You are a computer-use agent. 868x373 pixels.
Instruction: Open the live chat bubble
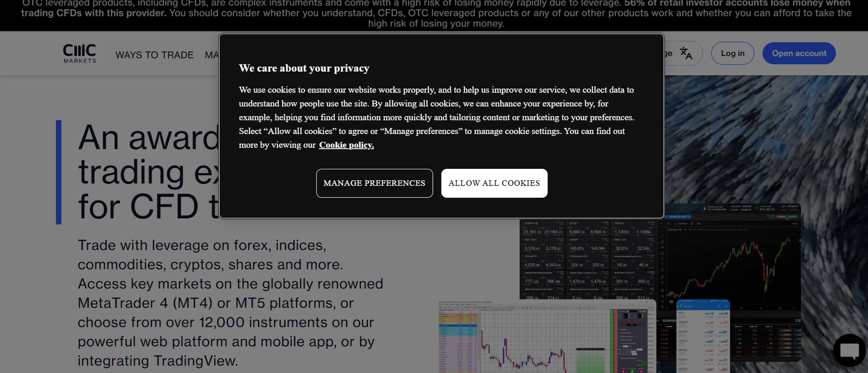tap(850, 351)
